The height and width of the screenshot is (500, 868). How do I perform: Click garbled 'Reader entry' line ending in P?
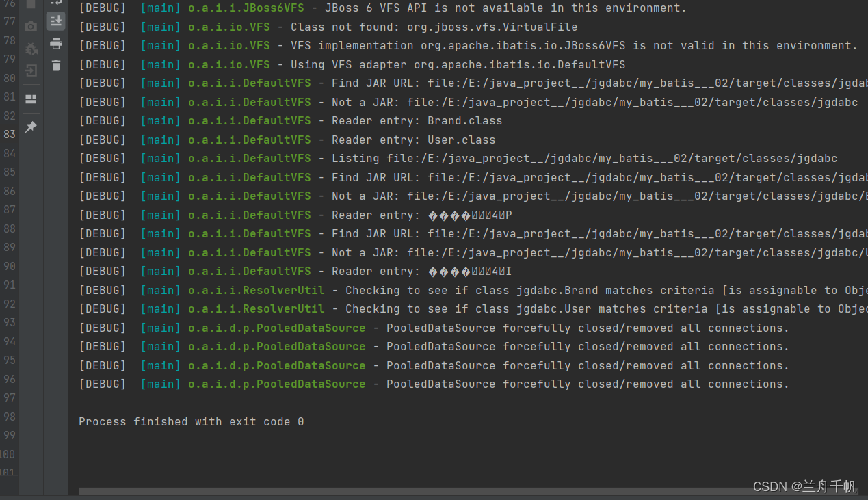click(295, 215)
